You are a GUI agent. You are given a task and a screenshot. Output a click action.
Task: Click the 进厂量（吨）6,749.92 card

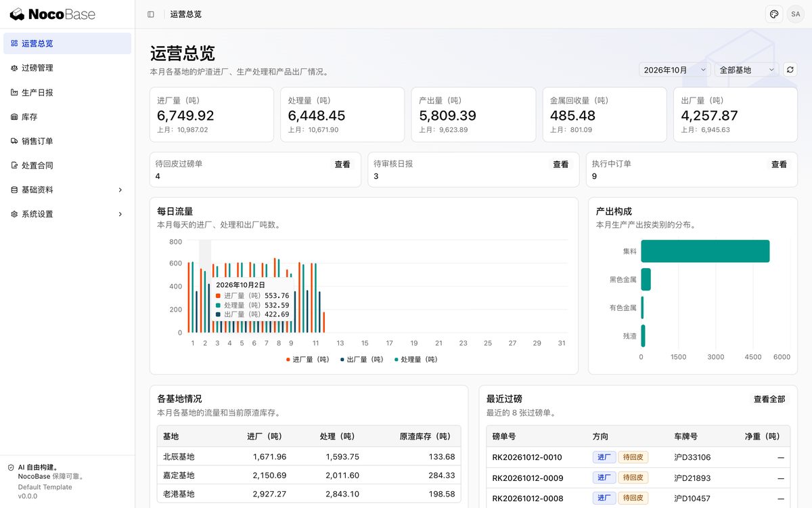pos(211,114)
